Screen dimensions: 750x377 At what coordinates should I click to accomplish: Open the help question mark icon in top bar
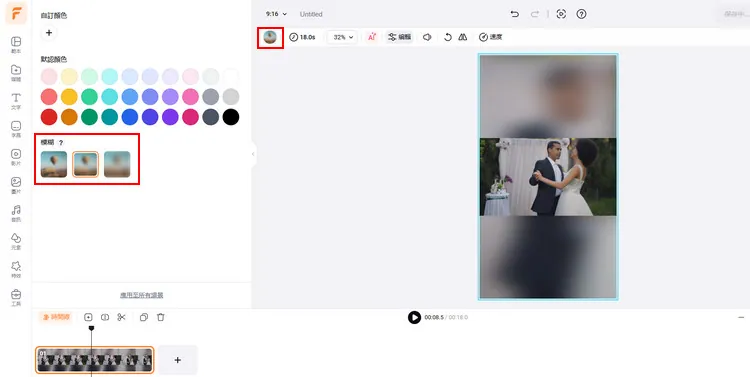coord(581,14)
